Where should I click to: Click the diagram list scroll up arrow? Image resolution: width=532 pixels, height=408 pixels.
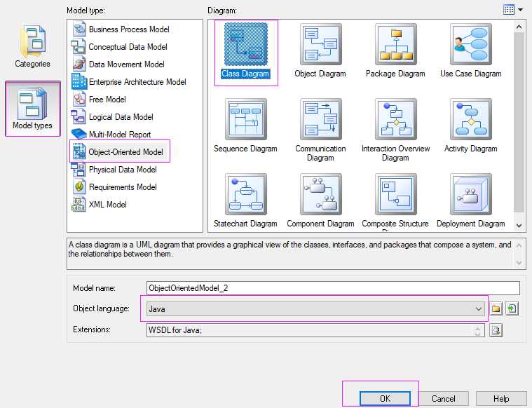point(519,27)
